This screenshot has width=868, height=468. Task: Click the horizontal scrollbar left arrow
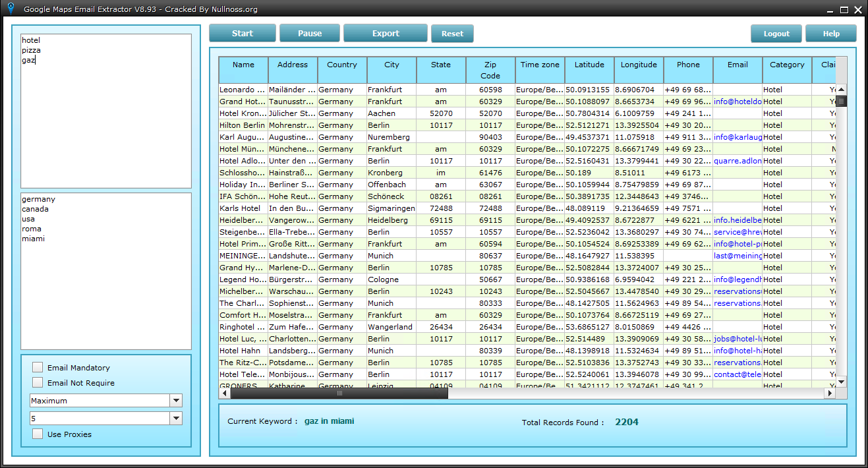click(x=225, y=393)
